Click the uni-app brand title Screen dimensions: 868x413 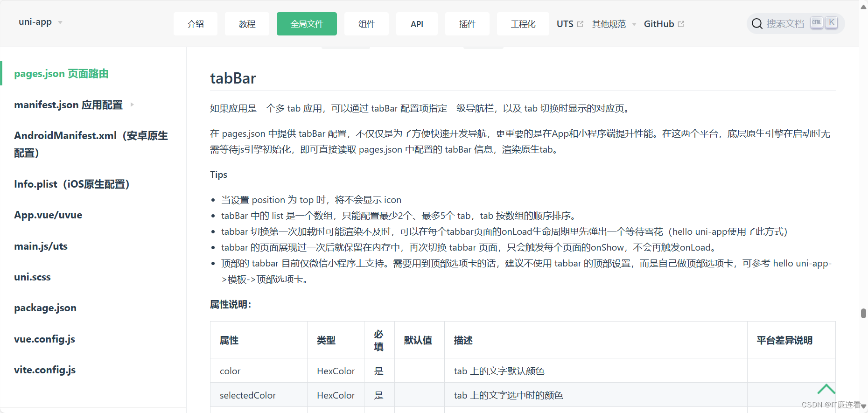coord(35,22)
